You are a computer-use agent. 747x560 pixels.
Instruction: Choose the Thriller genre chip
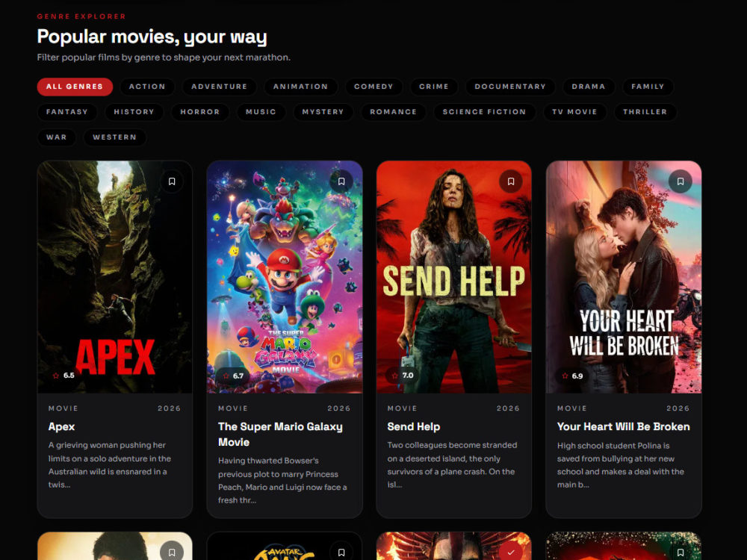645,112
